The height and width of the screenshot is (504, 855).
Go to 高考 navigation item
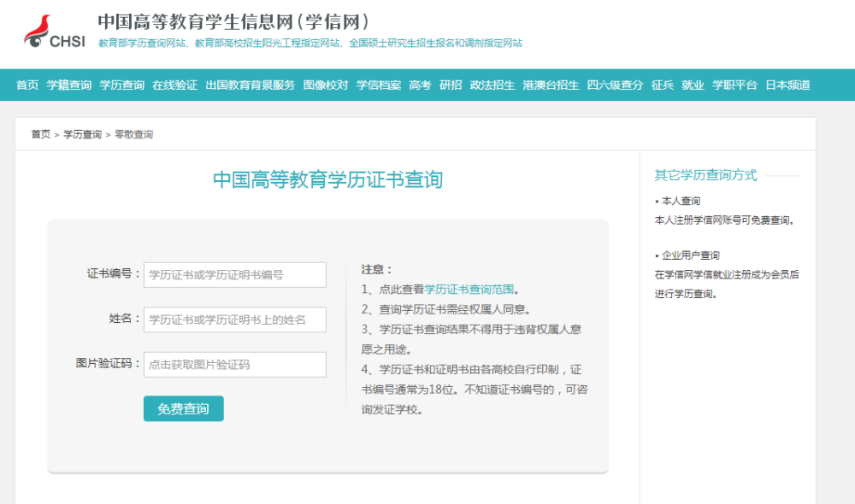420,85
